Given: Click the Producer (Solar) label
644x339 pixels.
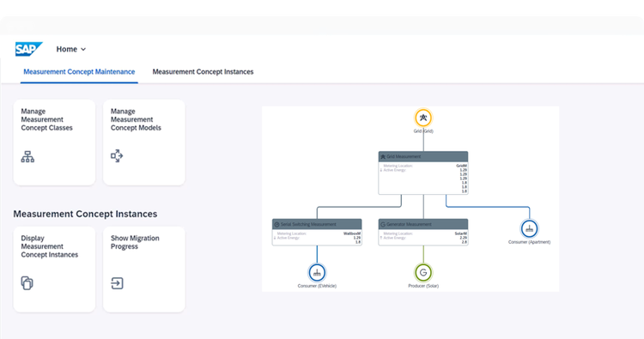Looking at the screenshot, I should click(x=423, y=286).
